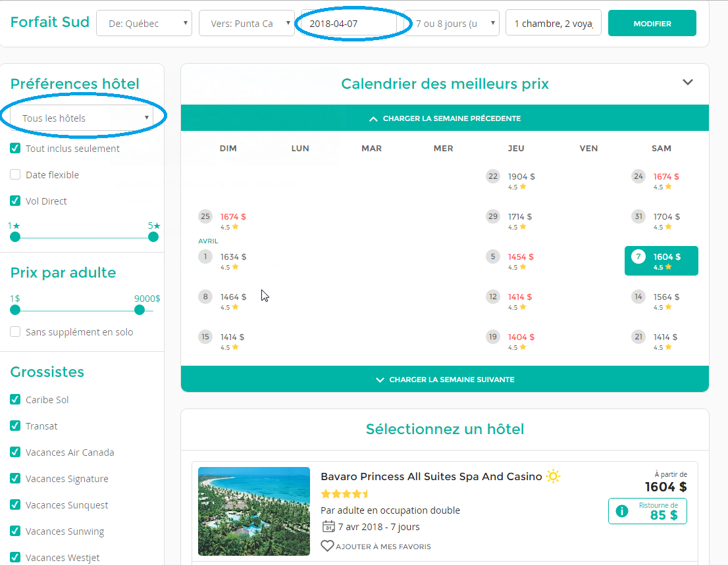This screenshot has height=565, width=728.
Task: Toggle Tout inclus seulement checkbox
Action: point(15,149)
